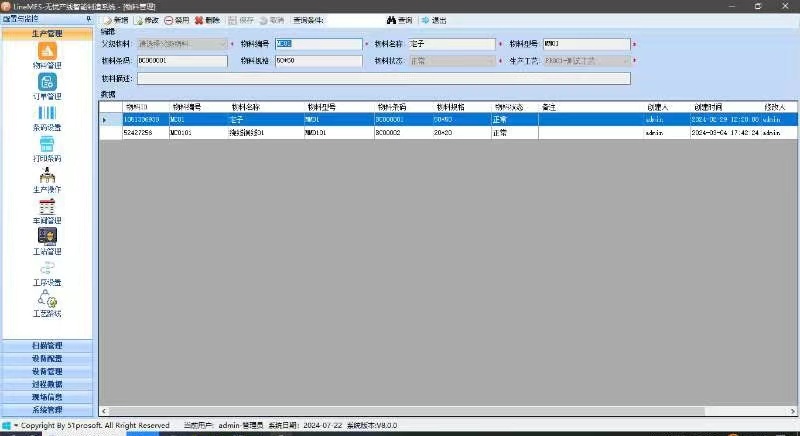The image size is (800, 436).
Task: Expand the 系统管理 sidebar group
Action: pos(47,409)
